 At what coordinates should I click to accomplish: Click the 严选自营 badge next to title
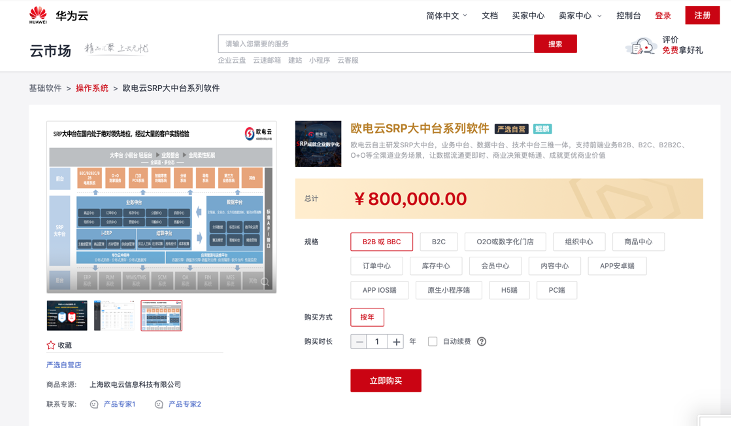(x=512, y=129)
